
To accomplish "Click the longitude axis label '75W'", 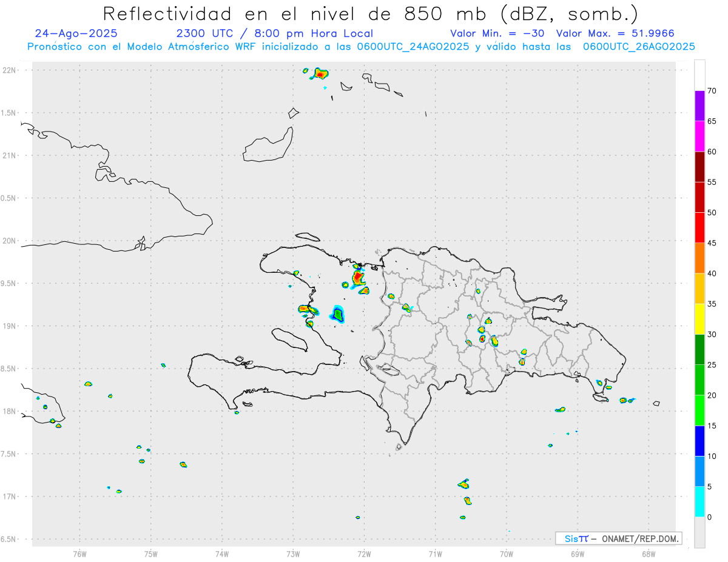I will [x=151, y=554].
